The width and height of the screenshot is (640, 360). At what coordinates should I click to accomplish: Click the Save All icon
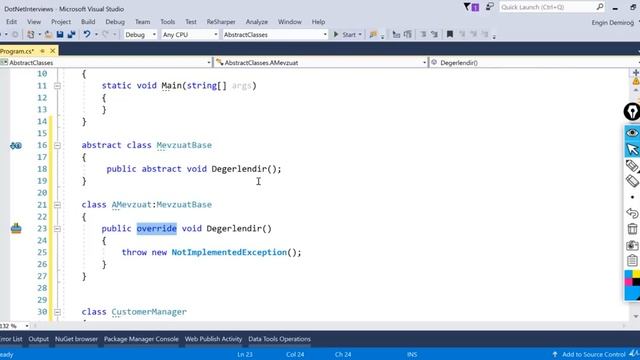tap(71, 35)
